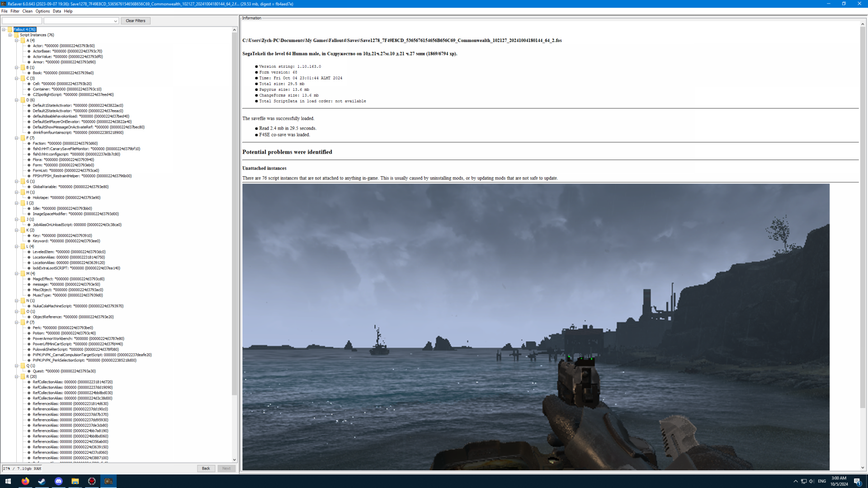
Task: Click the Script Instances folder icon
Action: click(16, 35)
